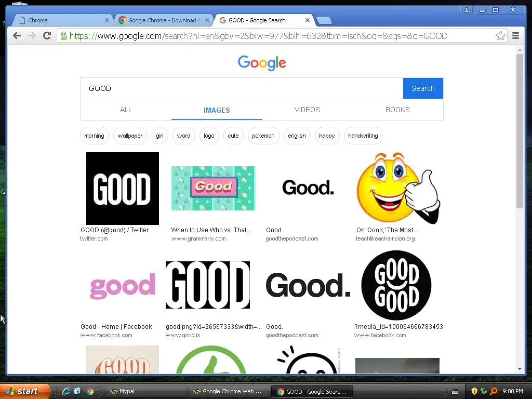Click into the search box containing GOOD

242,88
